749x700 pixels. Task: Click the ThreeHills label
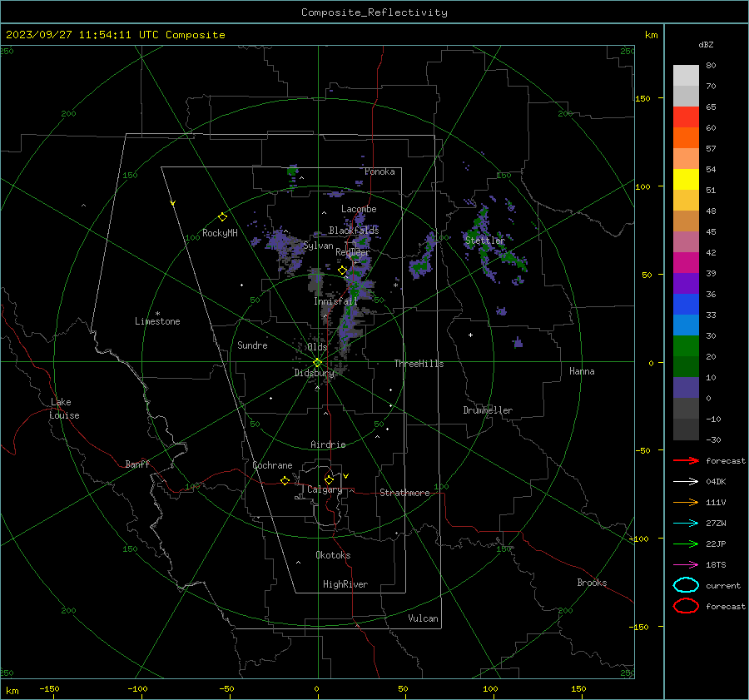pyautogui.click(x=419, y=364)
